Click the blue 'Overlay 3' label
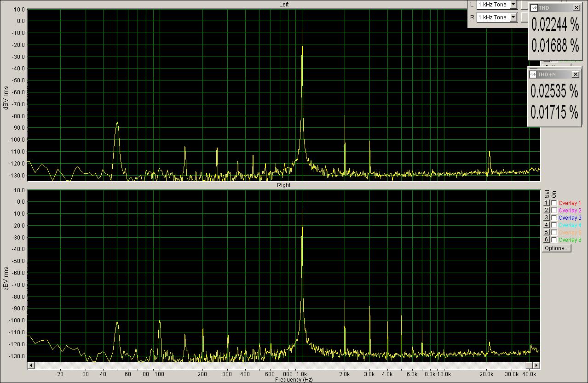The height and width of the screenshot is (383, 588). pyautogui.click(x=570, y=218)
